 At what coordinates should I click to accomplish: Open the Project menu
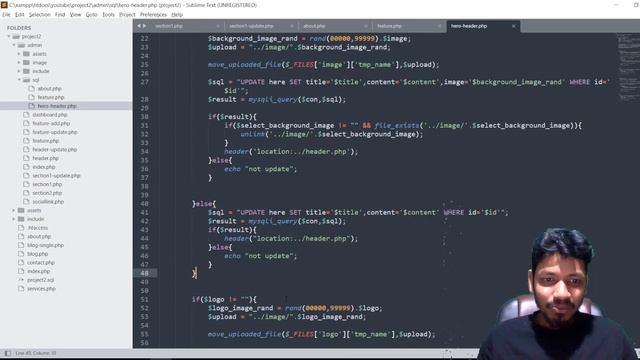pyautogui.click(x=127, y=14)
